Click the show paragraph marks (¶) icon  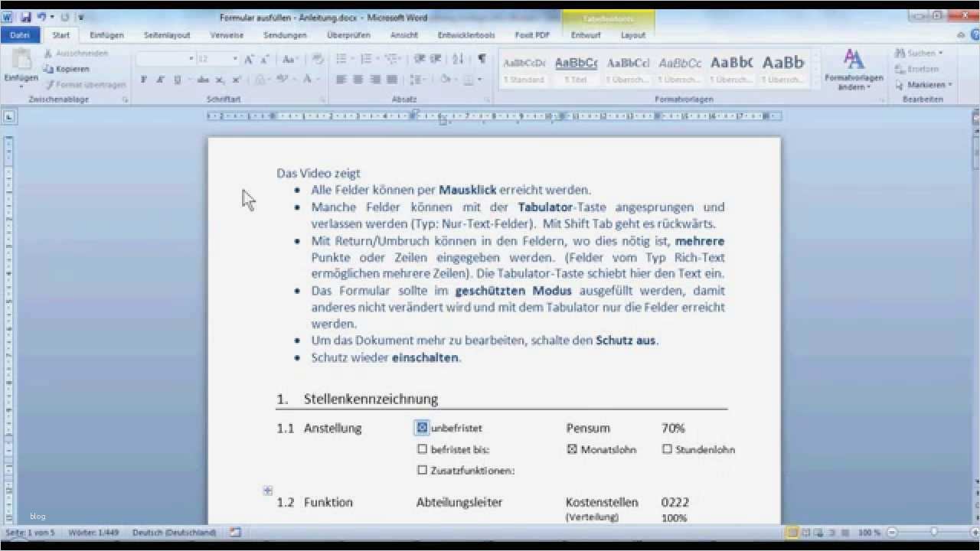click(x=479, y=59)
